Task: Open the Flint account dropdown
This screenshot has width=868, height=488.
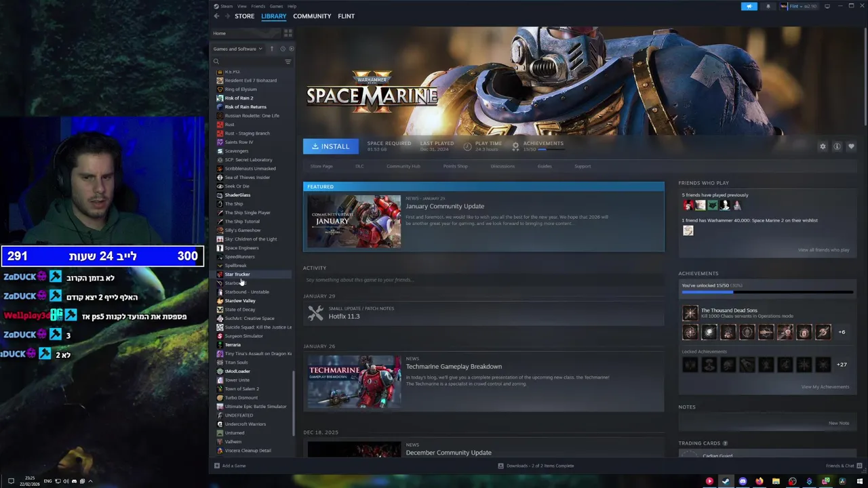Action: [x=799, y=6]
